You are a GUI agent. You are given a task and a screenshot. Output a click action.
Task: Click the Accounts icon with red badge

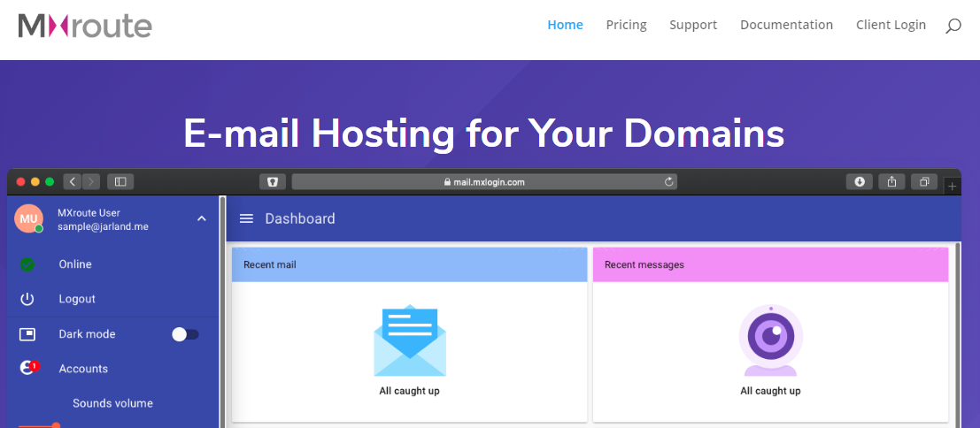tap(28, 368)
